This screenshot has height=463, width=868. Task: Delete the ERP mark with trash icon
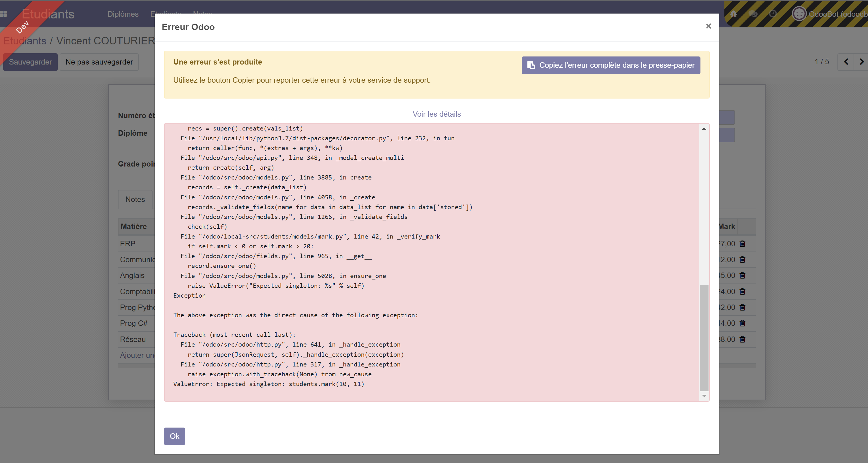743,243
